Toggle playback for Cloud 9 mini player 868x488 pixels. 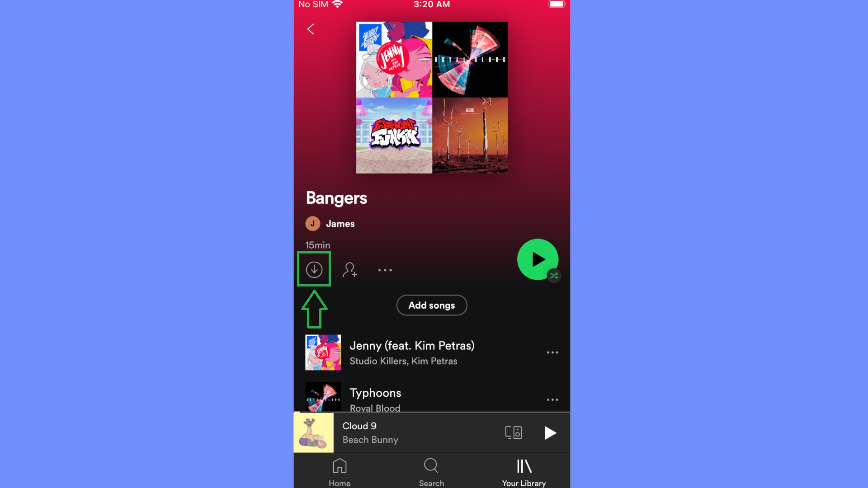550,432
